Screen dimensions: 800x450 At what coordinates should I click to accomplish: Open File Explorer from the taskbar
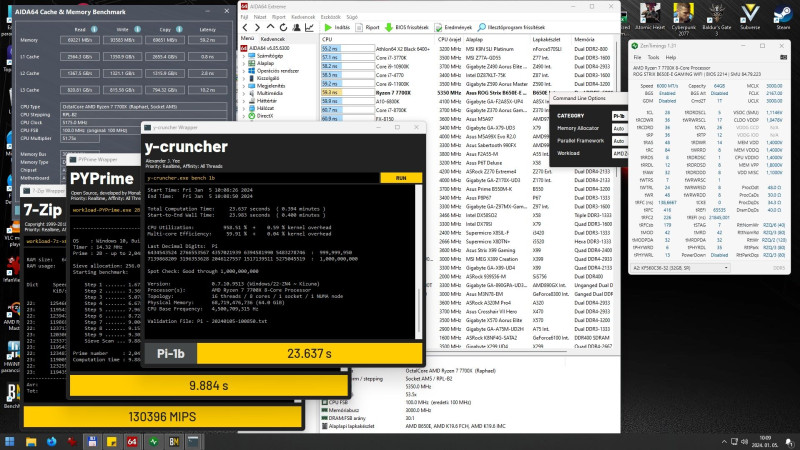pos(31,441)
